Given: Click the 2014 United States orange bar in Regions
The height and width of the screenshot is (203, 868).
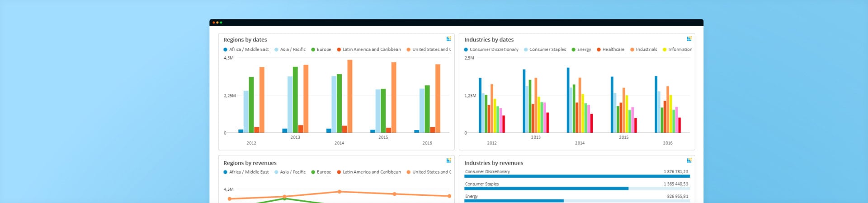Looking at the screenshot, I should click(x=349, y=96).
